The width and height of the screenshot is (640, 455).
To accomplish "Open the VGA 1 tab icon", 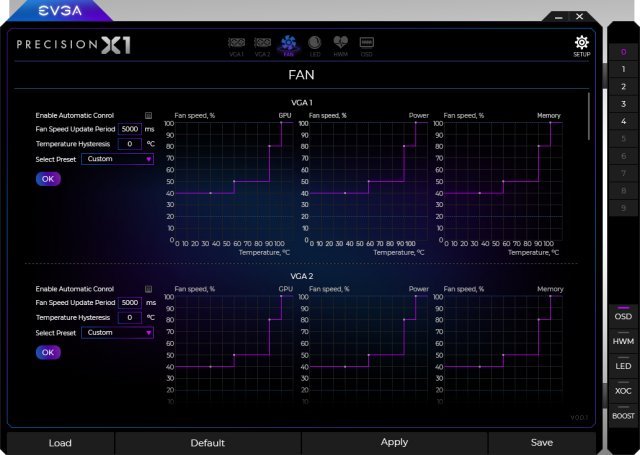I will click(x=236, y=47).
